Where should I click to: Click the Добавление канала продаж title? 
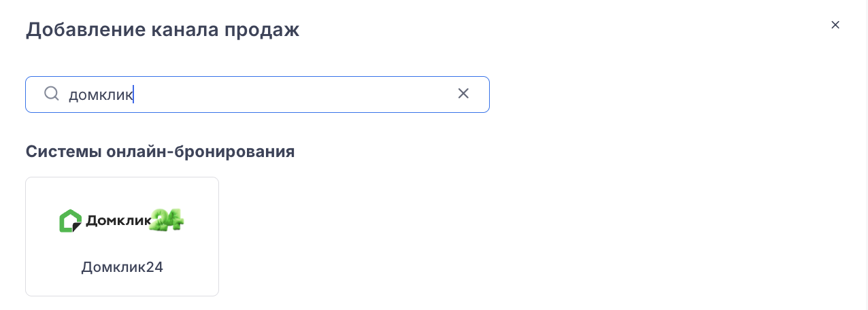point(162,30)
